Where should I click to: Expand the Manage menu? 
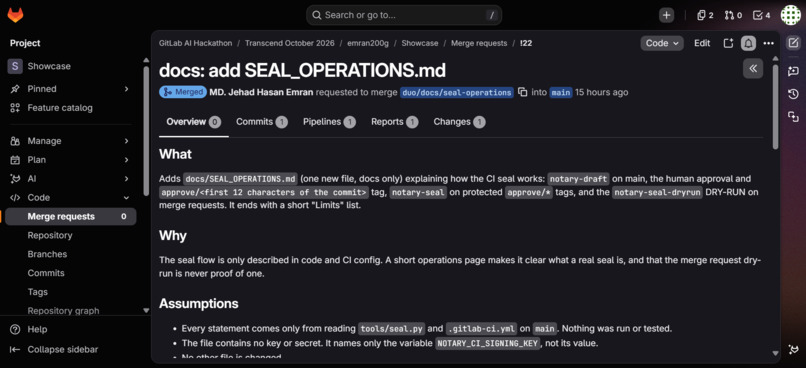coord(126,141)
